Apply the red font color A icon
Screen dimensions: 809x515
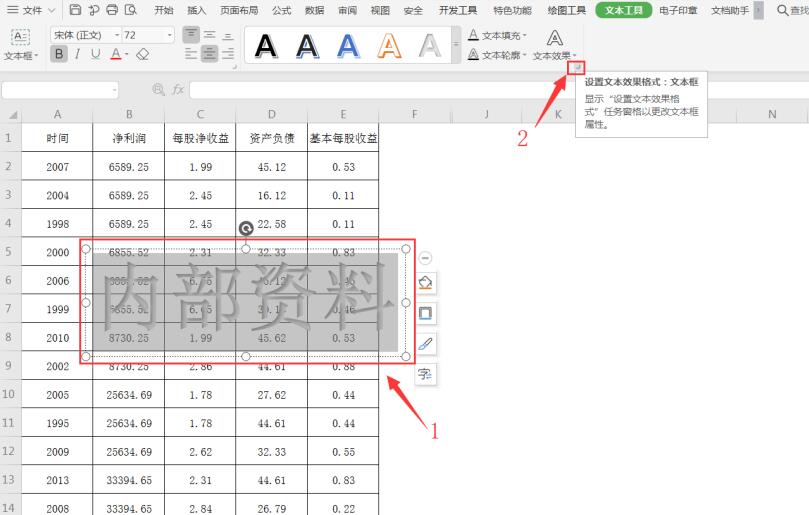116,54
